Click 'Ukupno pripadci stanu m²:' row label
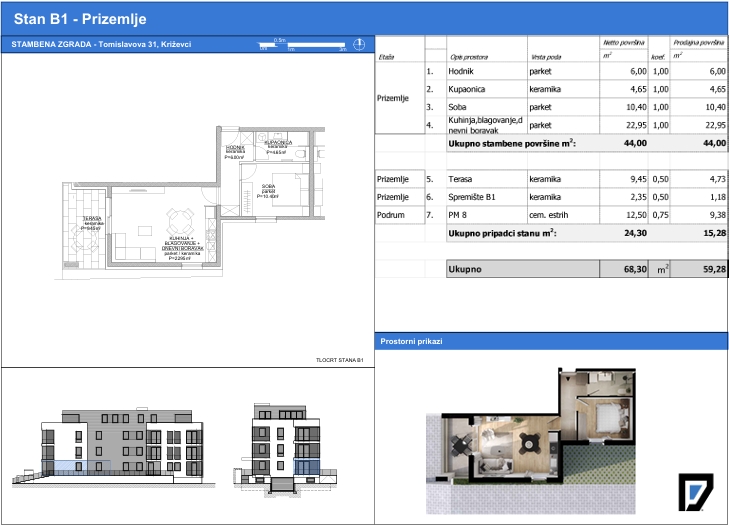 click(x=502, y=233)
